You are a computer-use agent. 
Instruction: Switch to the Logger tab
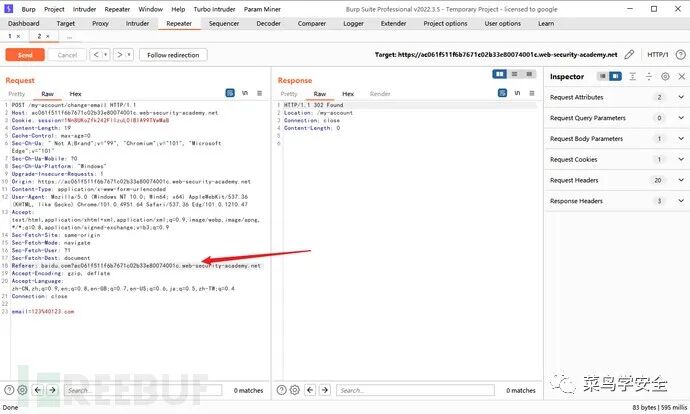coord(353,23)
